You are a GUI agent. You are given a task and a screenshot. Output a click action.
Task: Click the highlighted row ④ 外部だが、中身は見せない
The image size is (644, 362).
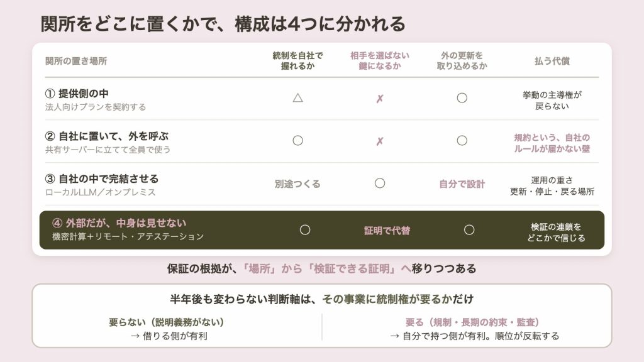[322, 230]
